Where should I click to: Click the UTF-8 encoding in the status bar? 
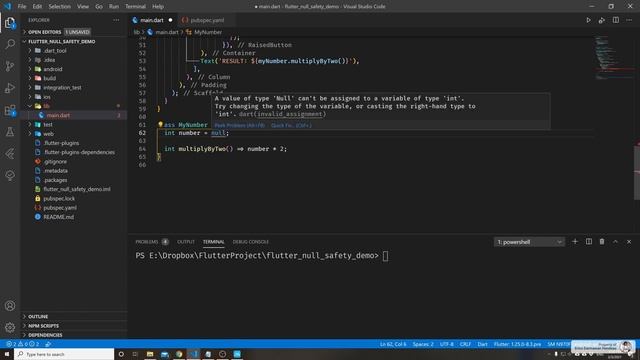pyautogui.click(x=447, y=344)
